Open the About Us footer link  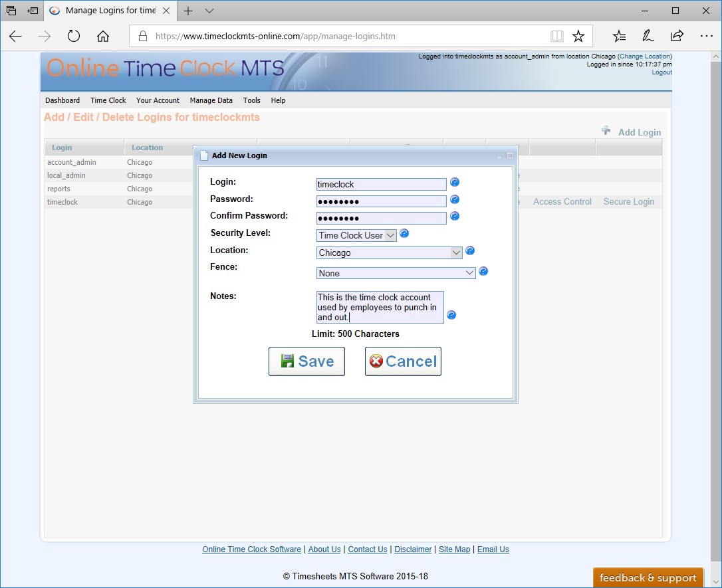click(324, 549)
